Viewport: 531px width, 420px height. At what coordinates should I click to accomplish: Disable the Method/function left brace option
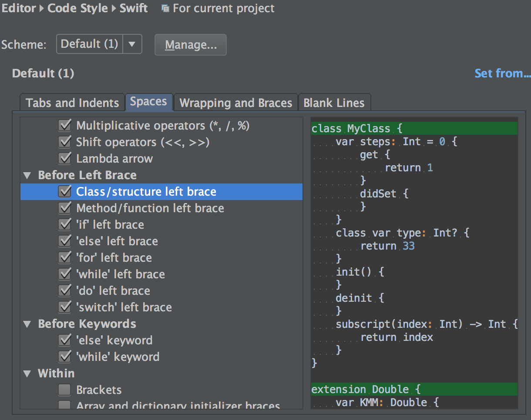pos(64,208)
